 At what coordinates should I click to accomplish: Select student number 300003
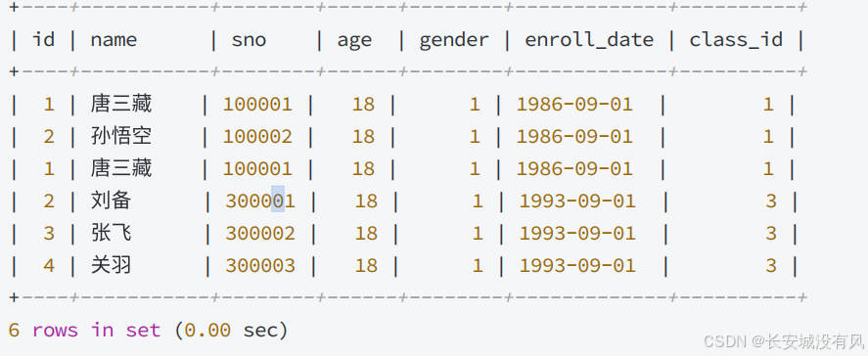(260, 266)
